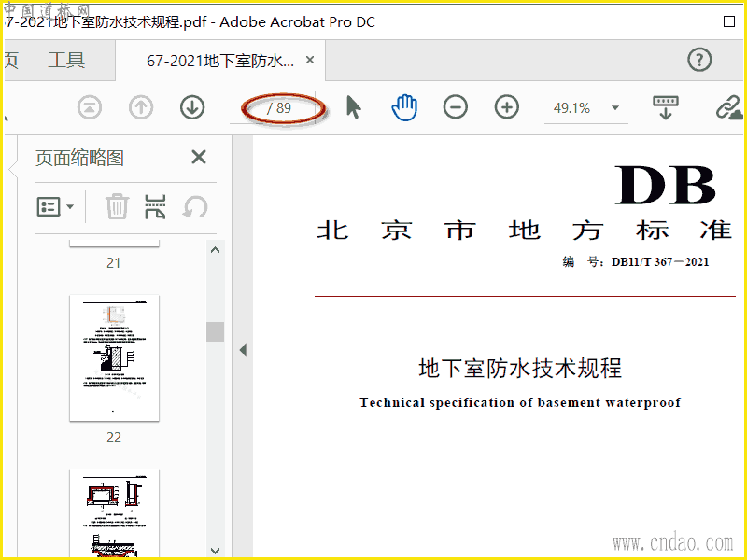Open the zoom level dropdown arrow
747x560 pixels.
(615, 108)
